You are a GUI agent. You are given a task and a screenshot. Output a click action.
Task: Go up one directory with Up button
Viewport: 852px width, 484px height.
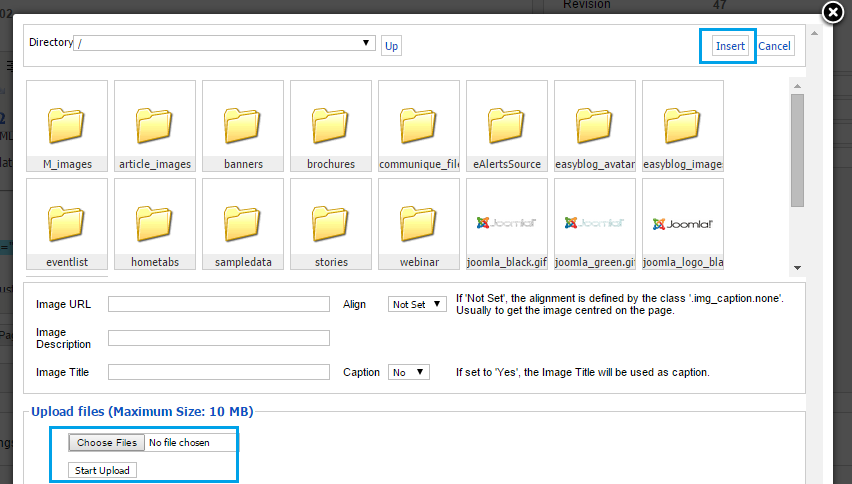[x=391, y=46]
